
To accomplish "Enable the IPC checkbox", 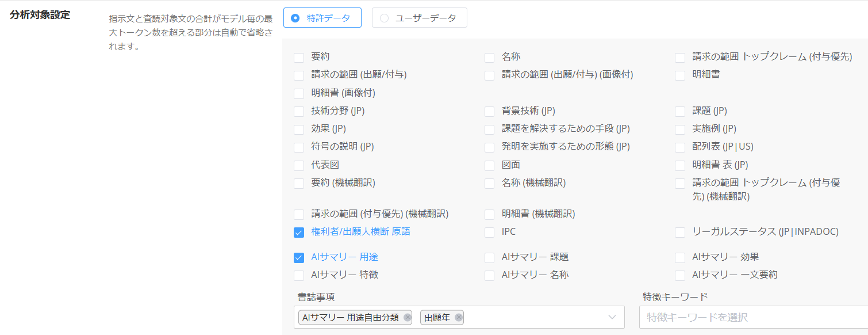I will [x=489, y=233].
